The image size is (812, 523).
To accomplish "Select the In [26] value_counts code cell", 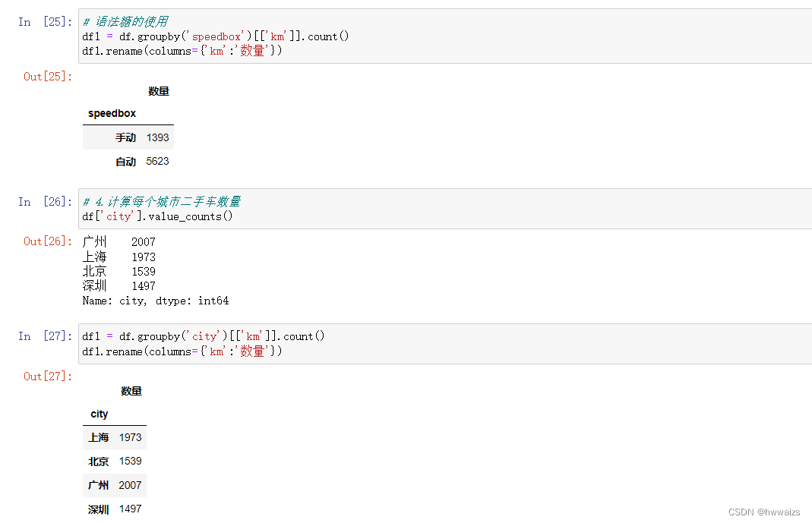I will [445, 209].
